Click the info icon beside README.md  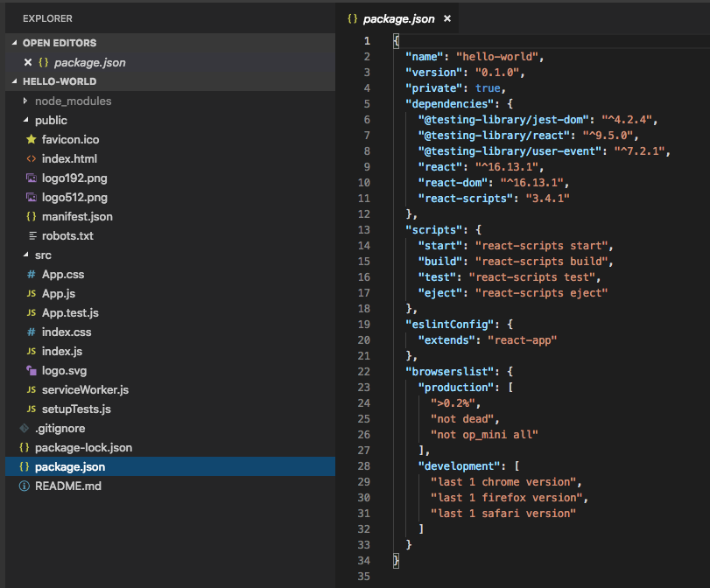(x=24, y=486)
